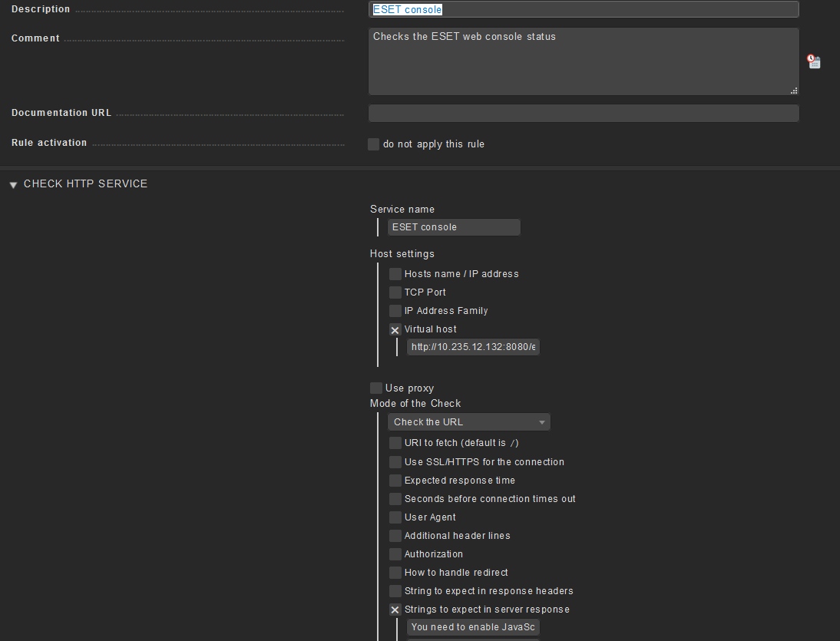The image size is (840, 641).
Task: Click the clock icon beside Comment field
Action: click(814, 61)
